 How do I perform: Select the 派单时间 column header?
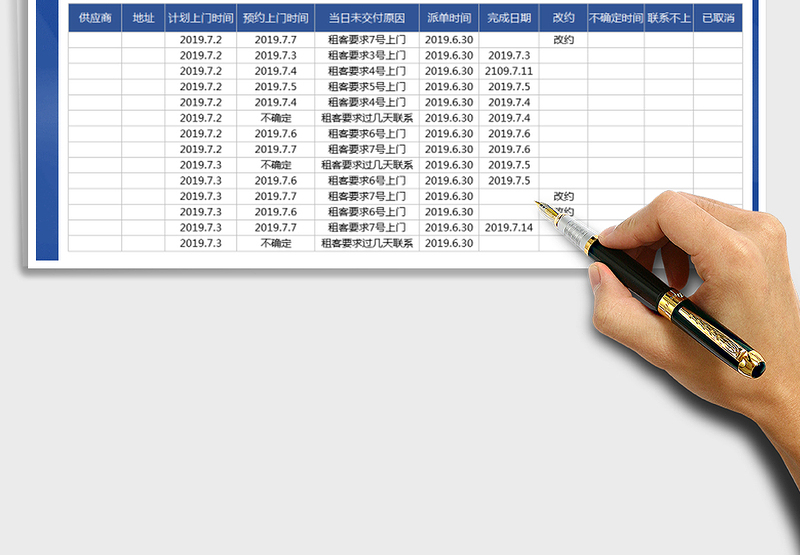click(x=449, y=18)
